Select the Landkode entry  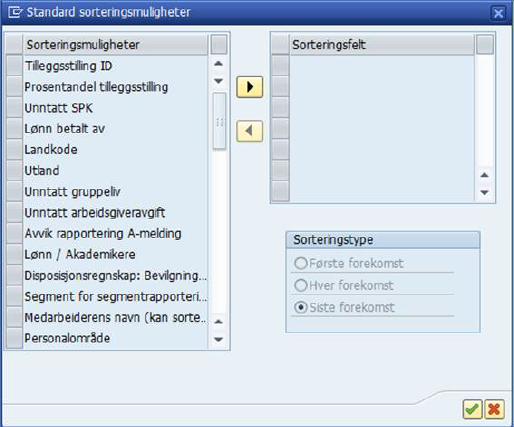(115, 150)
